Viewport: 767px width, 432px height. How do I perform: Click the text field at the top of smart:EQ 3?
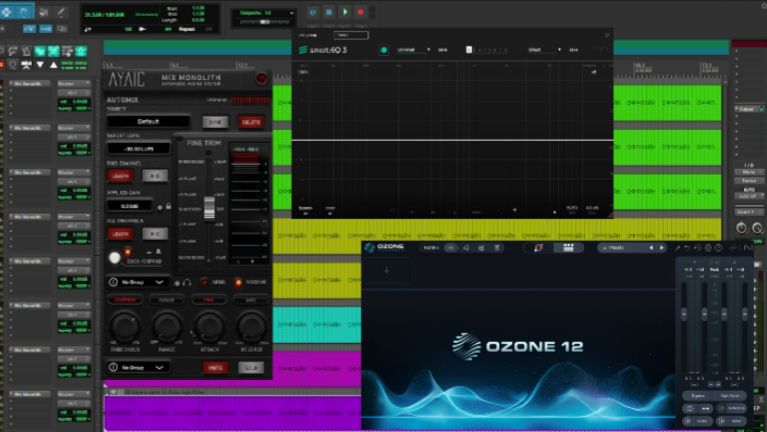[351, 35]
